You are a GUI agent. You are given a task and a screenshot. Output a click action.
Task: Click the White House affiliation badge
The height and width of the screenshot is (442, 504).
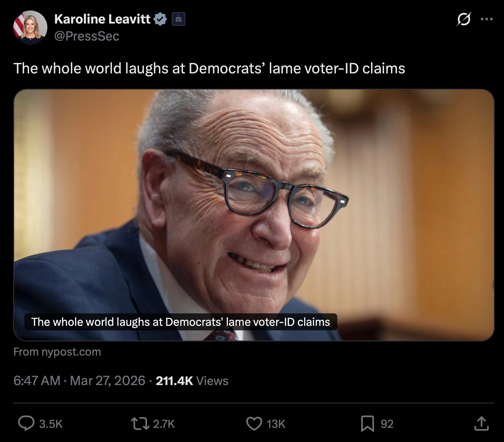(x=179, y=19)
